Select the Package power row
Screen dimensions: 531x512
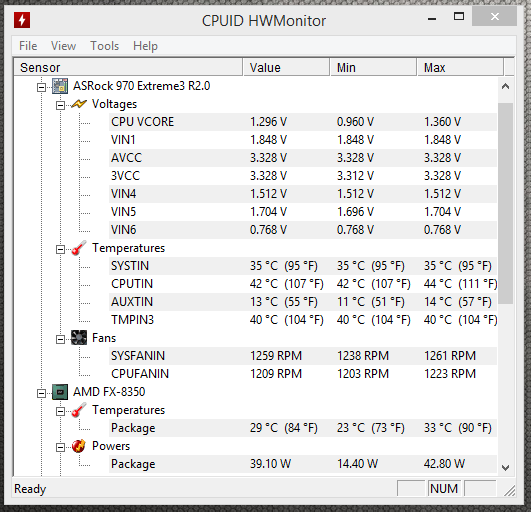pos(303,464)
